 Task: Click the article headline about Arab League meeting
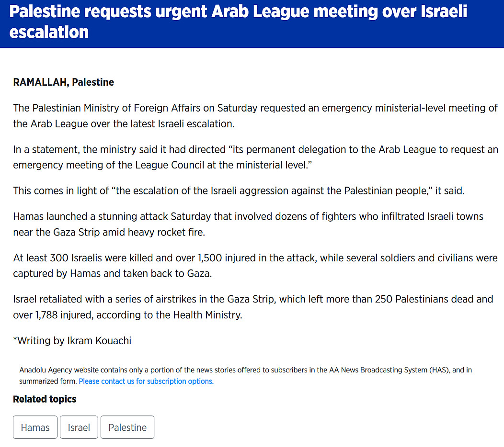(238, 12)
